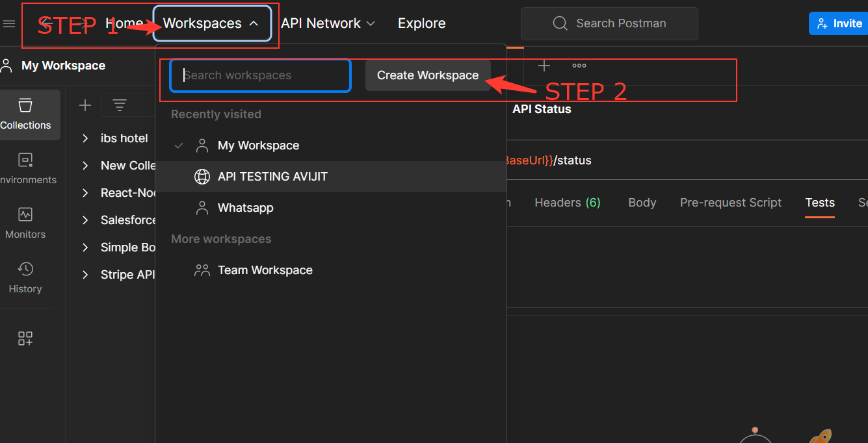868x443 pixels.
Task: Open the Body tab
Action: (642, 203)
